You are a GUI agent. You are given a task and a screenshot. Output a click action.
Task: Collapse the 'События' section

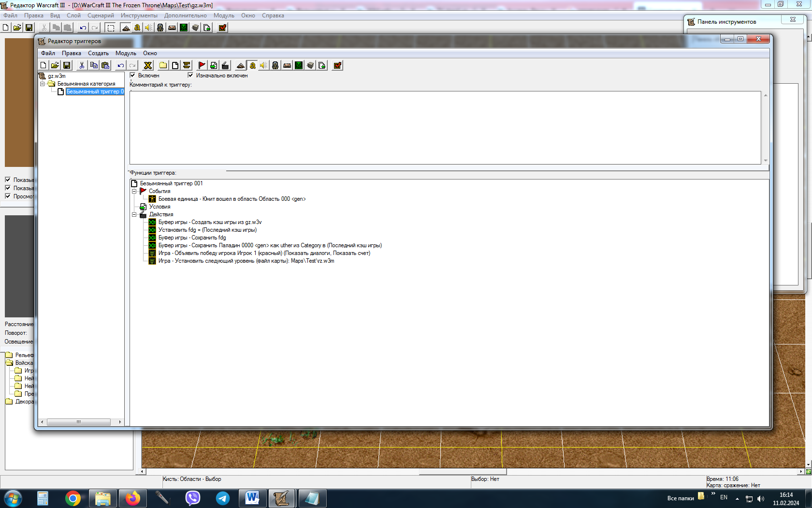(134, 191)
